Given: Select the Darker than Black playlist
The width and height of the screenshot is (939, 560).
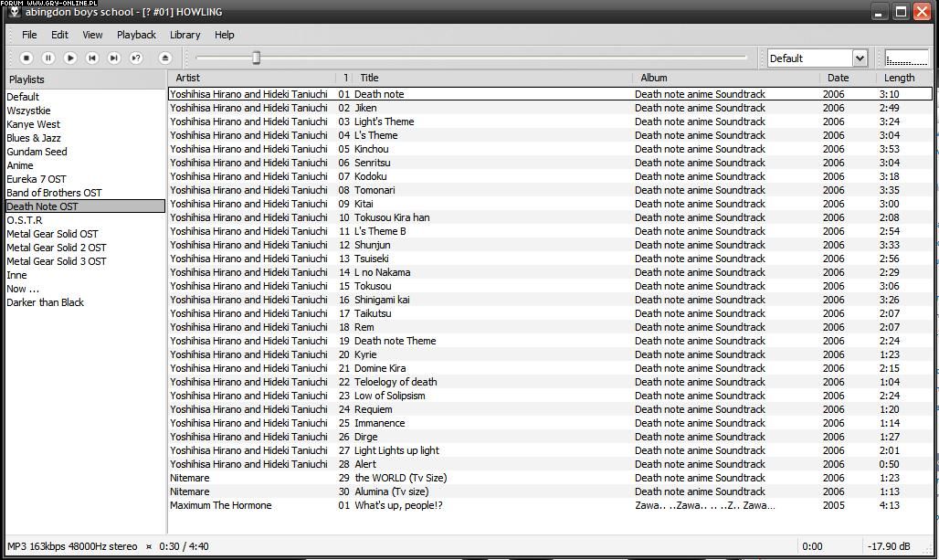Looking at the screenshot, I should click(45, 302).
